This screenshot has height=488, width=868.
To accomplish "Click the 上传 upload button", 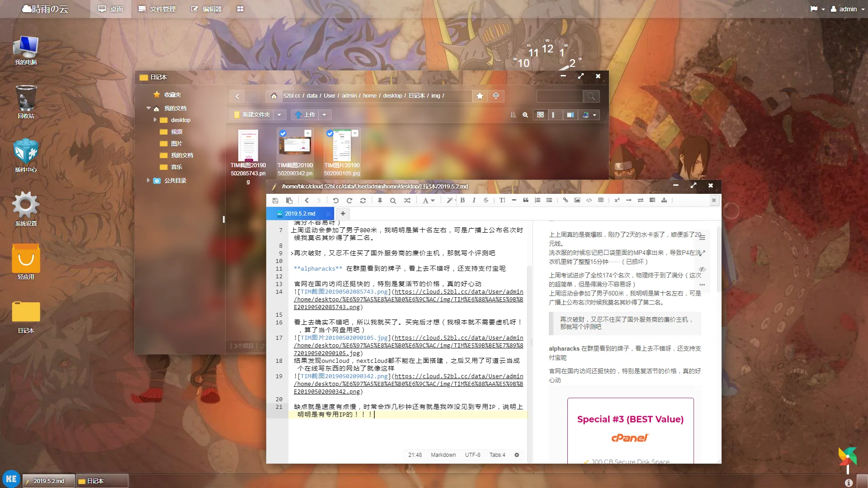I will (x=305, y=115).
